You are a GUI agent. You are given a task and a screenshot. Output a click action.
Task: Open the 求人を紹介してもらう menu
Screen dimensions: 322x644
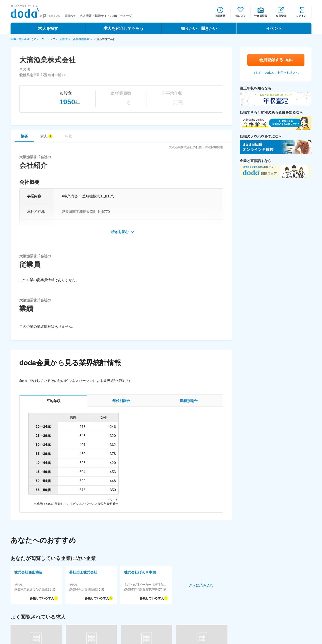pyautogui.click(x=123, y=28)
